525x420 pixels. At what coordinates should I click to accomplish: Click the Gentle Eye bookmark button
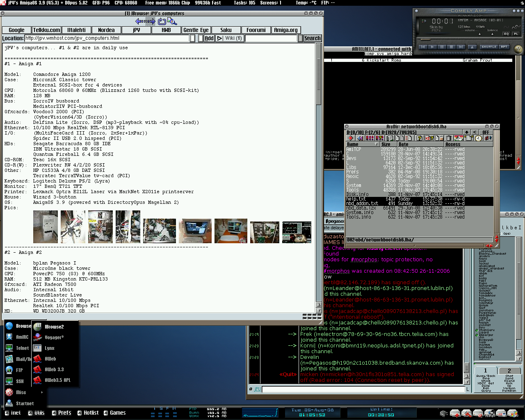coord(196,30)
